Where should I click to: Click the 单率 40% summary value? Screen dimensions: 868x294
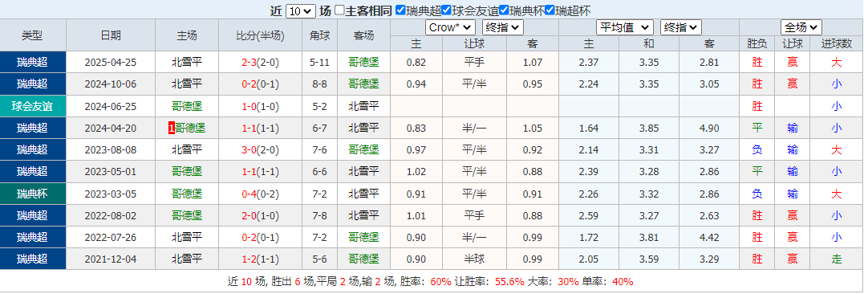pos(623,282)
